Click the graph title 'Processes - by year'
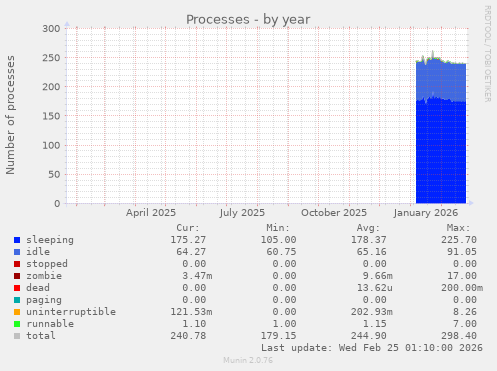This screenshot has height=371, width=497. [x=248, y=20]
